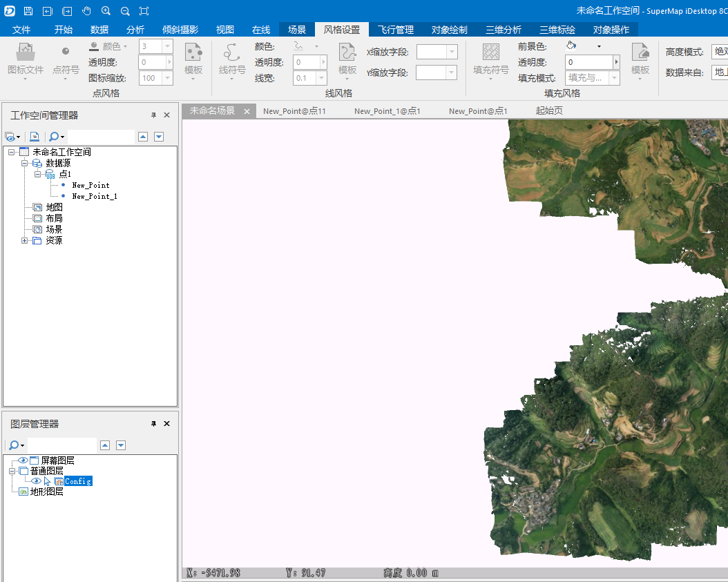
Task: Click the full extent view icon
Action: [144, 11]
